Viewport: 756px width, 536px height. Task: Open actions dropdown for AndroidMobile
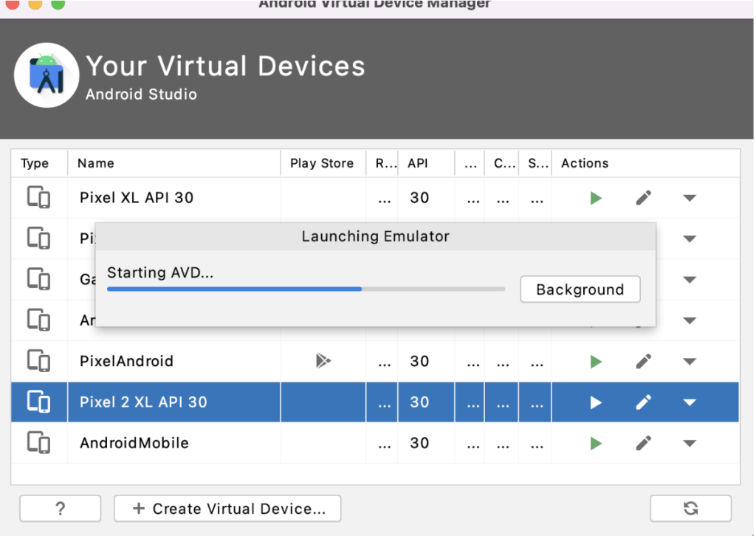click(690, 444)
